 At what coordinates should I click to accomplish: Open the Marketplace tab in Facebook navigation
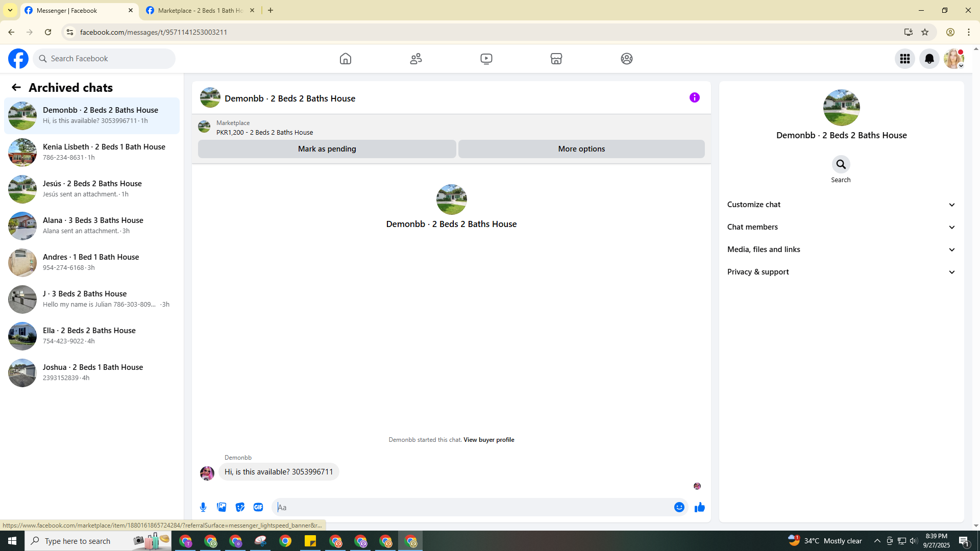(556, 59)
